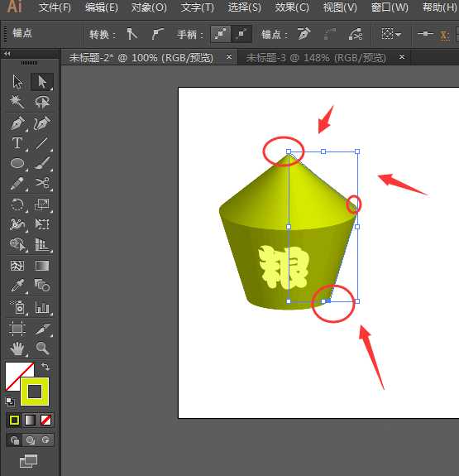
Task: Select the Perspective Grid tool
Action: [x=42, y=244]
